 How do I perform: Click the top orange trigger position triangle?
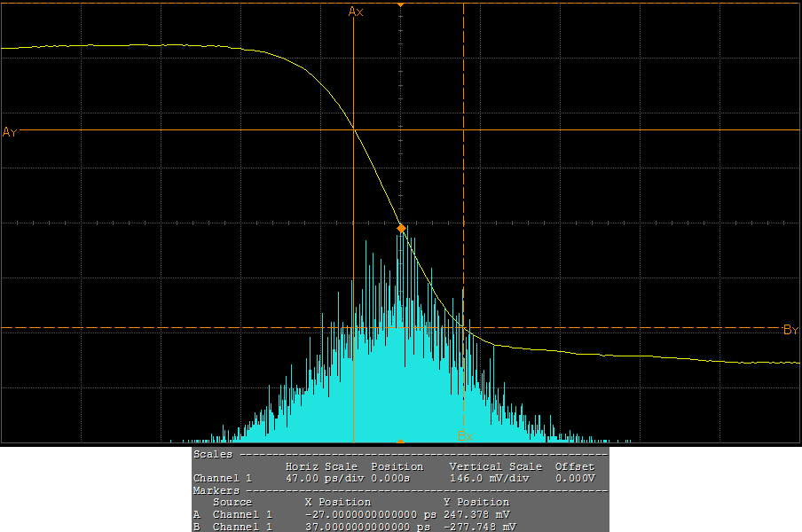pyautogui.click(x=401, y=4)
